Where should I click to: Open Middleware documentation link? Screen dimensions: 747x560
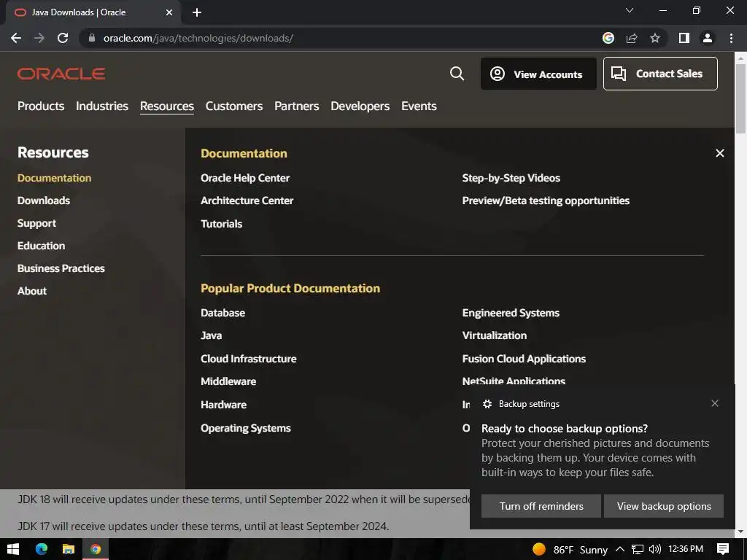coord(228,381)
